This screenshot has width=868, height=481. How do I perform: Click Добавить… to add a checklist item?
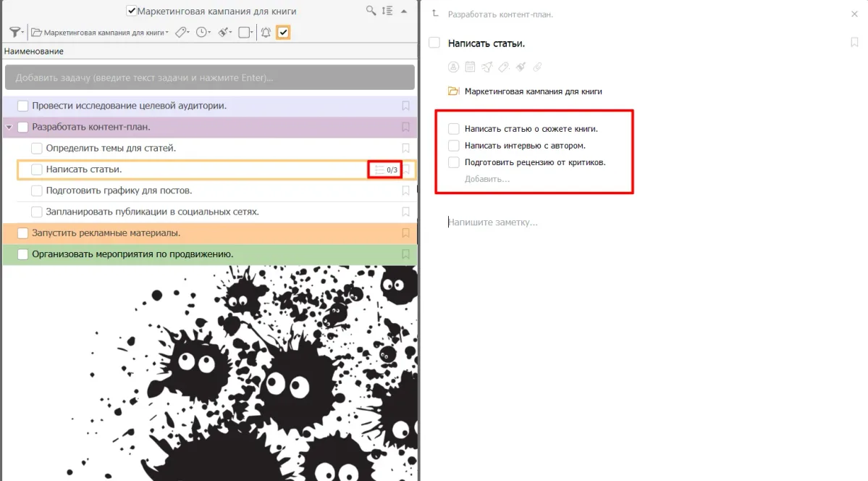[x=487, y=179]
